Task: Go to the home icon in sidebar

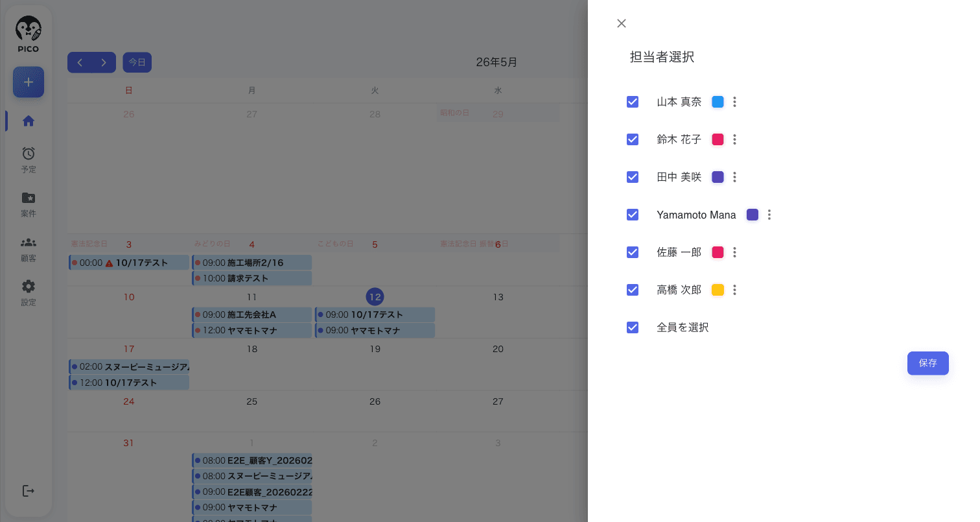Action: (x=29, y=121)
